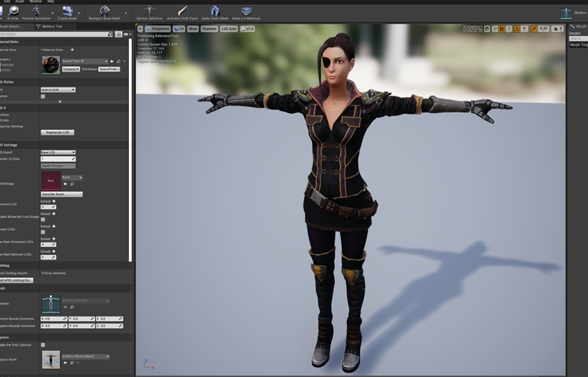Open the Character menu in viewport
The image size is (588, 377).
pyautogui.click(x=209, y=29)
